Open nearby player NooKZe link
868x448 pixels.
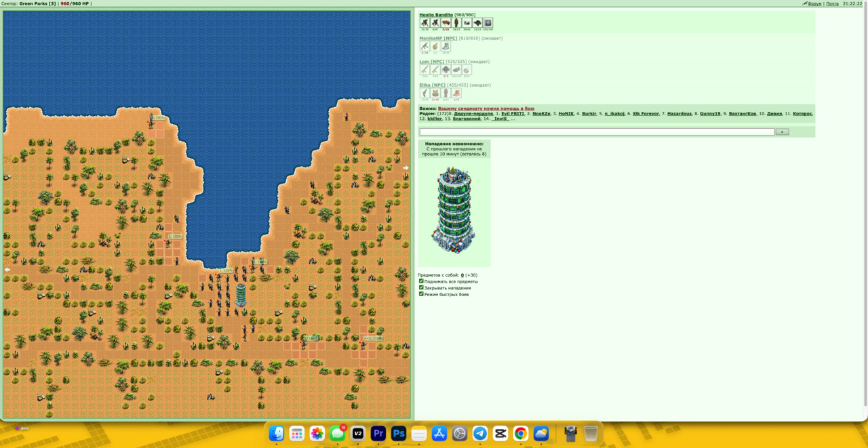(541, 114)
